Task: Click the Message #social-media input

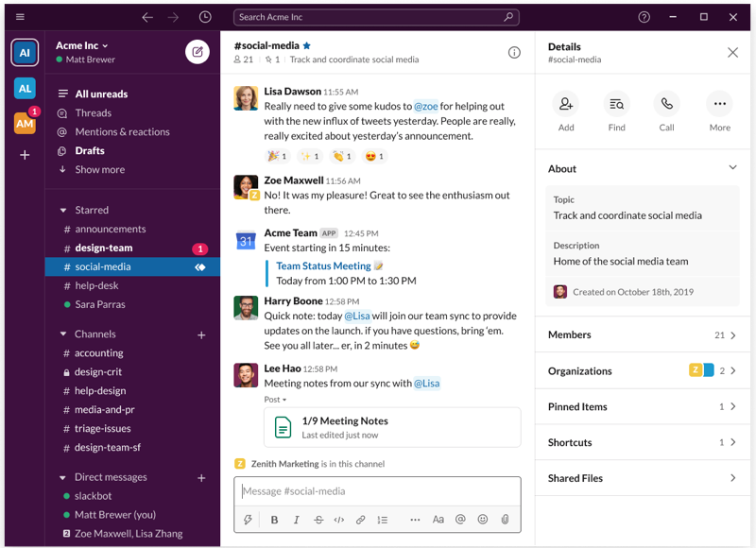Action: click(377, 491)
